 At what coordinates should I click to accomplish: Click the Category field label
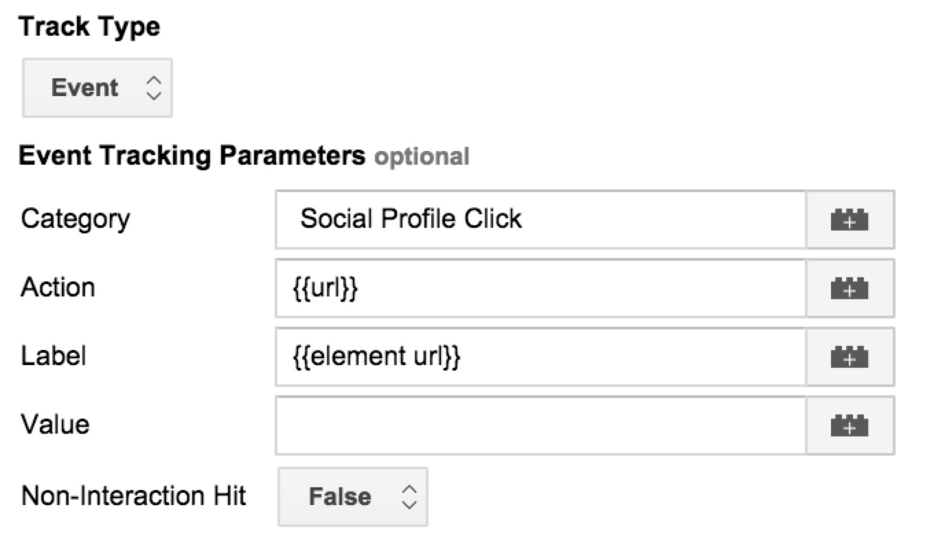[76, 220]
